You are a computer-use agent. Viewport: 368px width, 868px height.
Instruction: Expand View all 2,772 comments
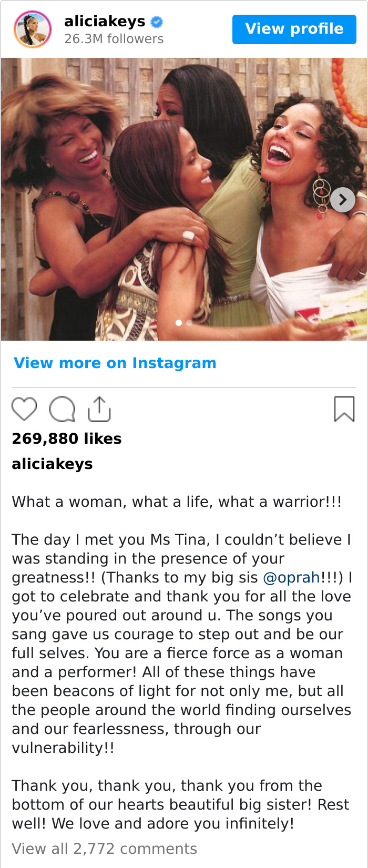105,849
